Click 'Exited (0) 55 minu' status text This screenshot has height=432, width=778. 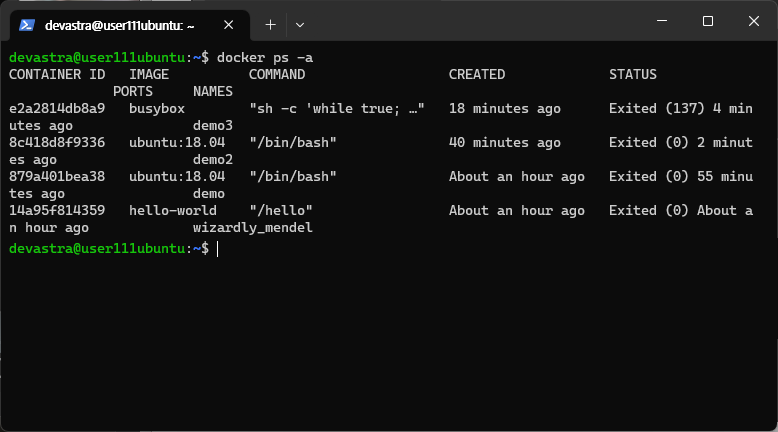click(x=681, y=176)
